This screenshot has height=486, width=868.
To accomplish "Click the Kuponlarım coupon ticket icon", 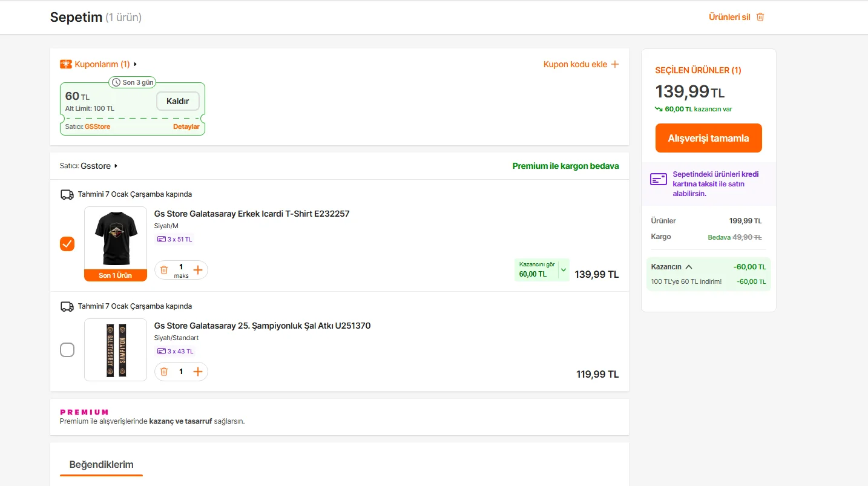I will click(x=66, y=64).
